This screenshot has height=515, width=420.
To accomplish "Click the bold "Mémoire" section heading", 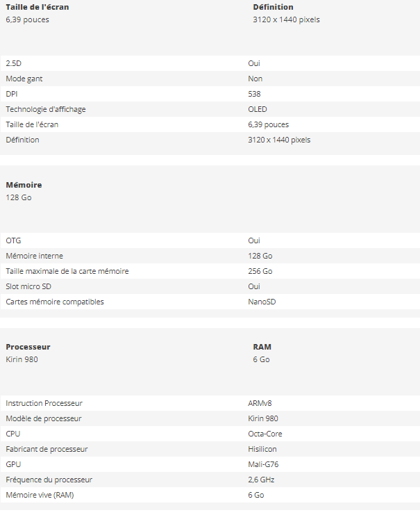I will [x=24, y=185].
